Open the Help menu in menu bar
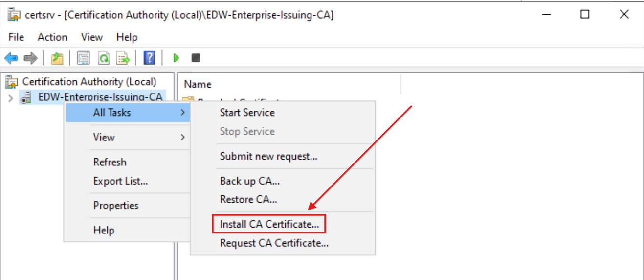 [x=127, y=37]
